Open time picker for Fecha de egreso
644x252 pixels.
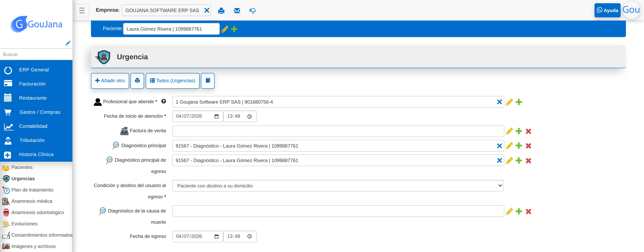pos(249,236)
